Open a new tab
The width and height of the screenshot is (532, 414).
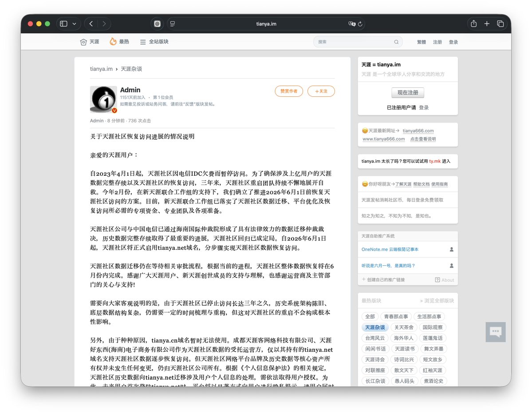click(487, 24)
